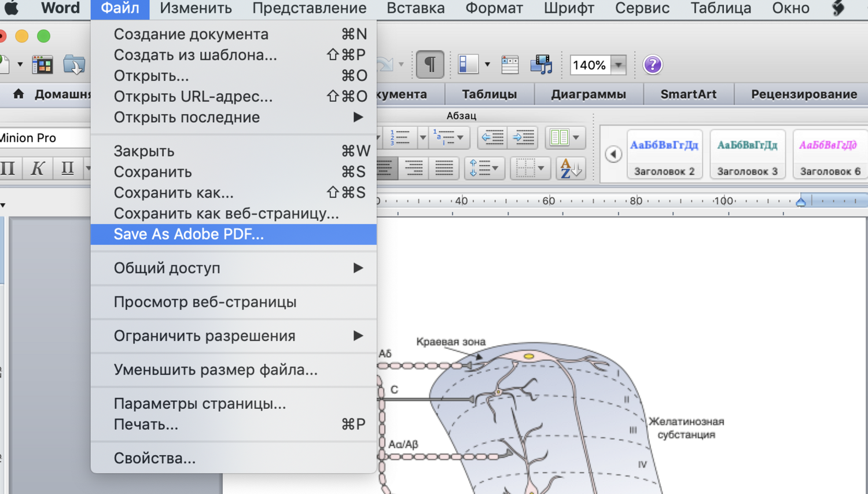Viewport: 868px width, 494px height.
Task: Click the zoom value field 140%
Action: [x=590, y=65]
